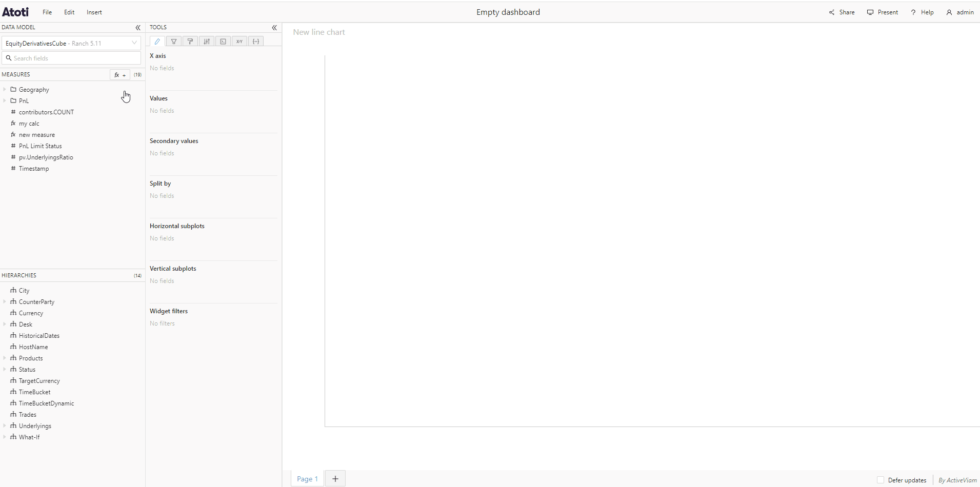Click the Widget filters section label
This screenshot has width=980, height=487.
169,311
